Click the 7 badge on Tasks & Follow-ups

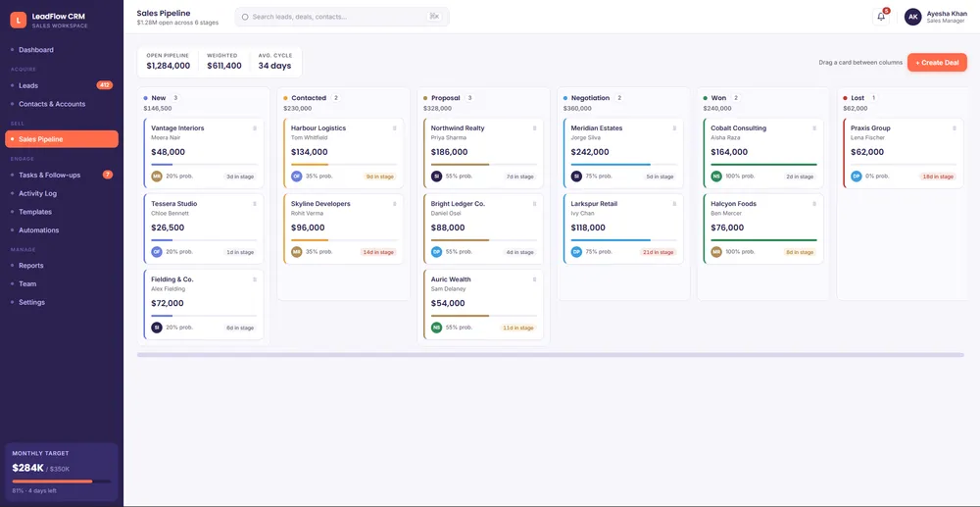[108, 175]
